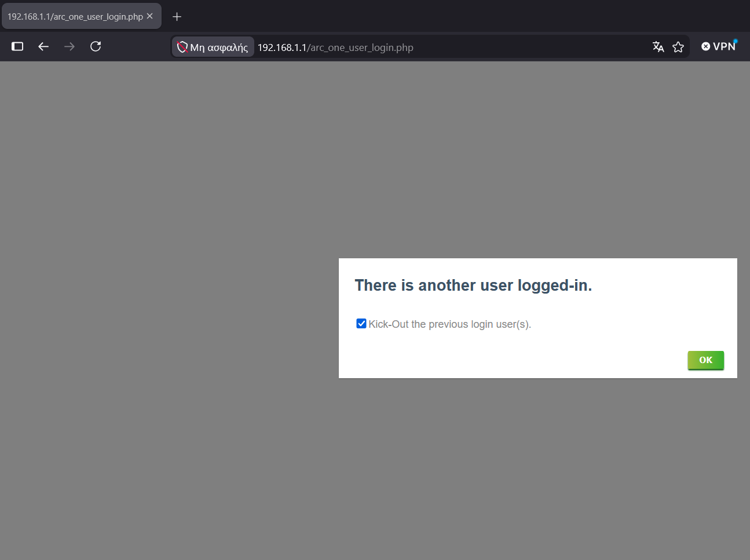The height and width of the screenshot is (560, 750).
Task: Go forward using the forward arrow
Action: (69, 46)
